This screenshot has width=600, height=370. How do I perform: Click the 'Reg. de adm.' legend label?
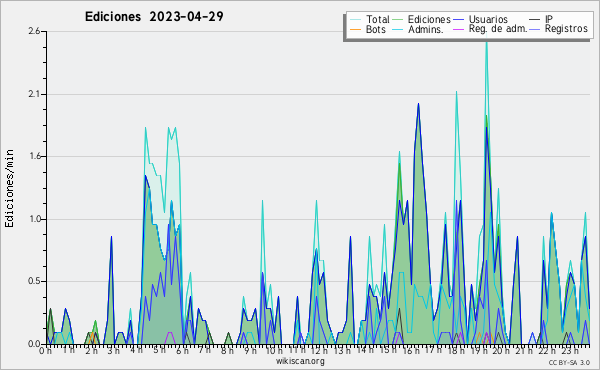pyautogui.click(x=498, y=29)
